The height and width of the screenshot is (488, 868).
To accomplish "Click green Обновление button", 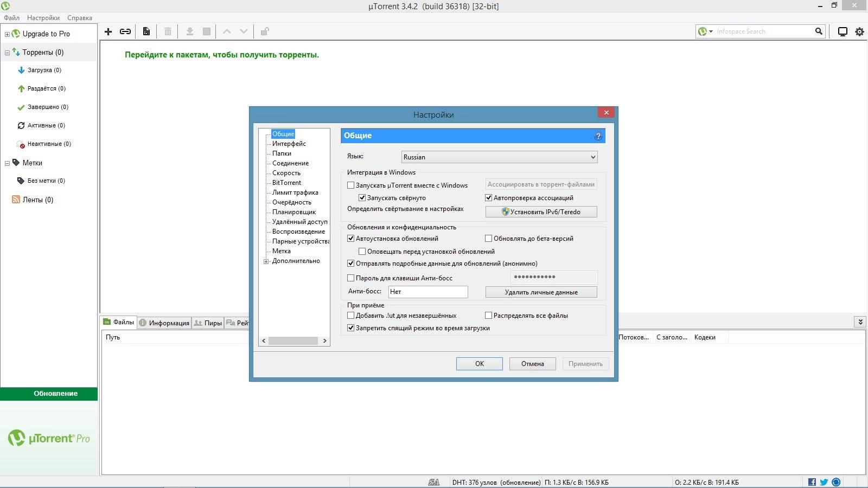I will pyautogui.click(x=49, y=394).
